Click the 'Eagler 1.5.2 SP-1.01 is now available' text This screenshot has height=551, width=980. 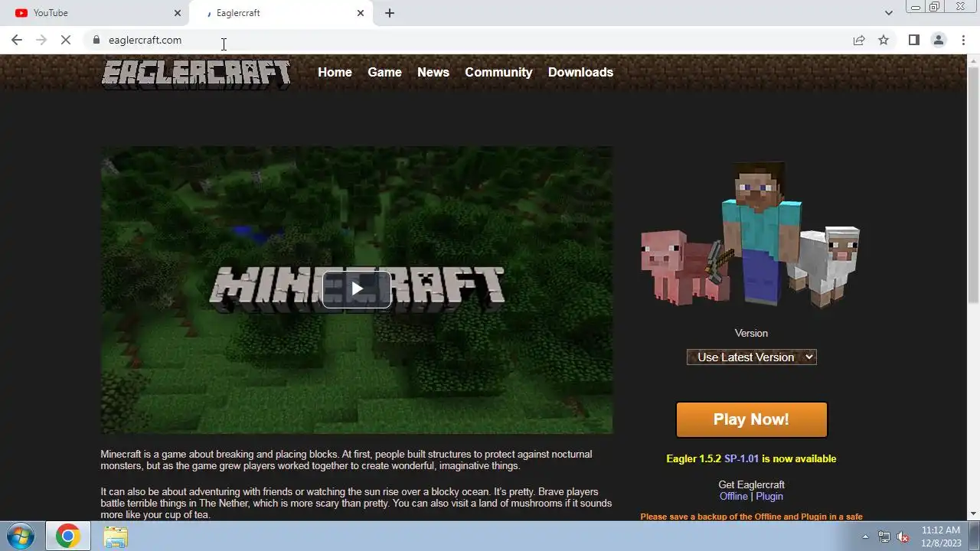pos(751,458)
